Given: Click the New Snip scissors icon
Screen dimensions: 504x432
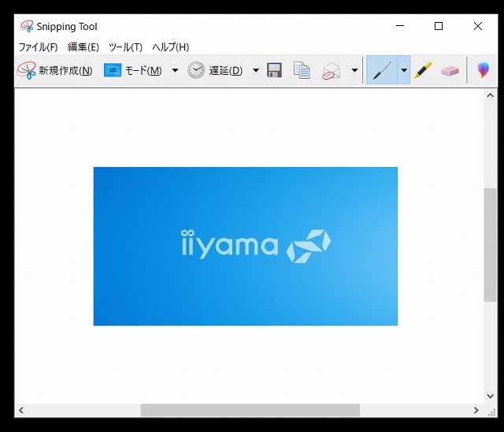Looking at the screenshot, I should (27, 70).
